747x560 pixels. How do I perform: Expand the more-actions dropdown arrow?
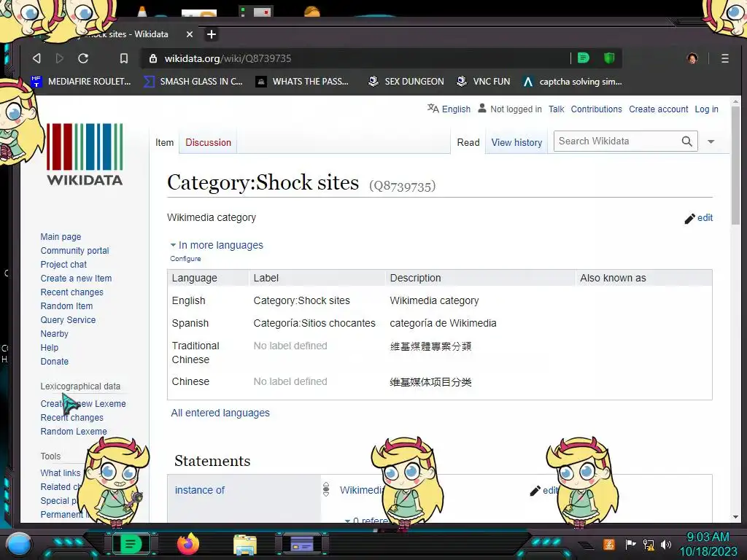pos(711,141)
